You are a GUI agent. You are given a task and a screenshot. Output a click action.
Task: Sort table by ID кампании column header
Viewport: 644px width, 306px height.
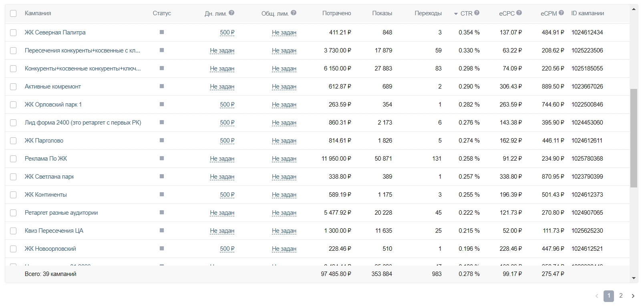(588, 13)
